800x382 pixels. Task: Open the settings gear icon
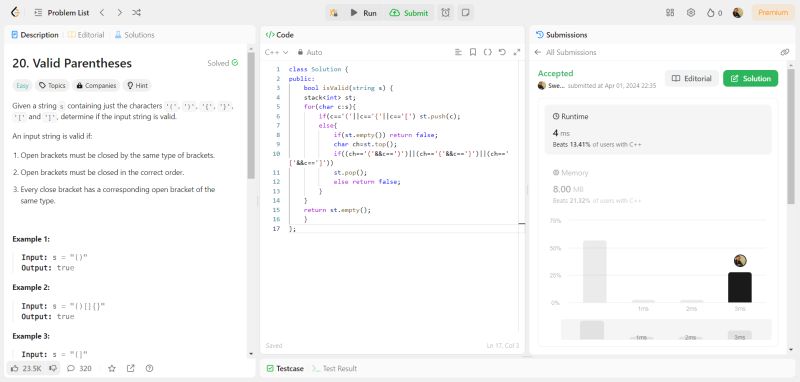691,13
